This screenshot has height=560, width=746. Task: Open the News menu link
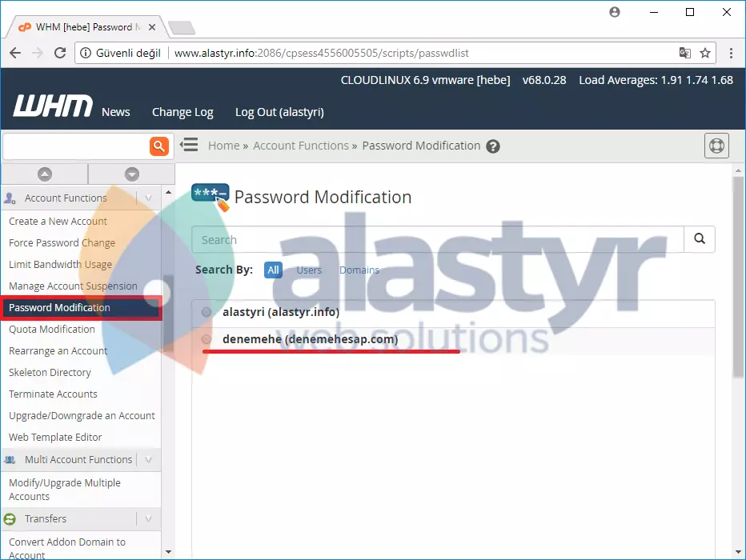coord(115,112)
